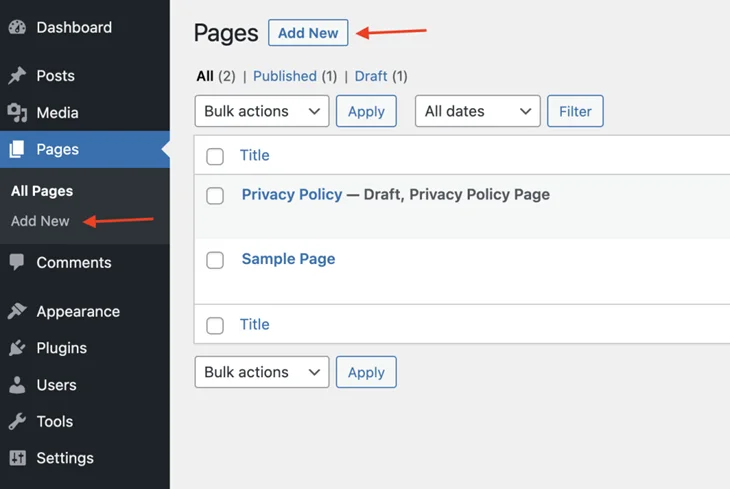Go to Posts menu item
Viewport: 730px width, 489px height.
point(85,75)
